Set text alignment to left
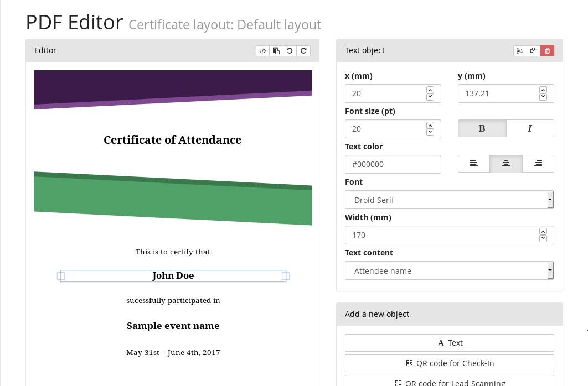Screen dimensions: 588x386 (x=473, y=164)
